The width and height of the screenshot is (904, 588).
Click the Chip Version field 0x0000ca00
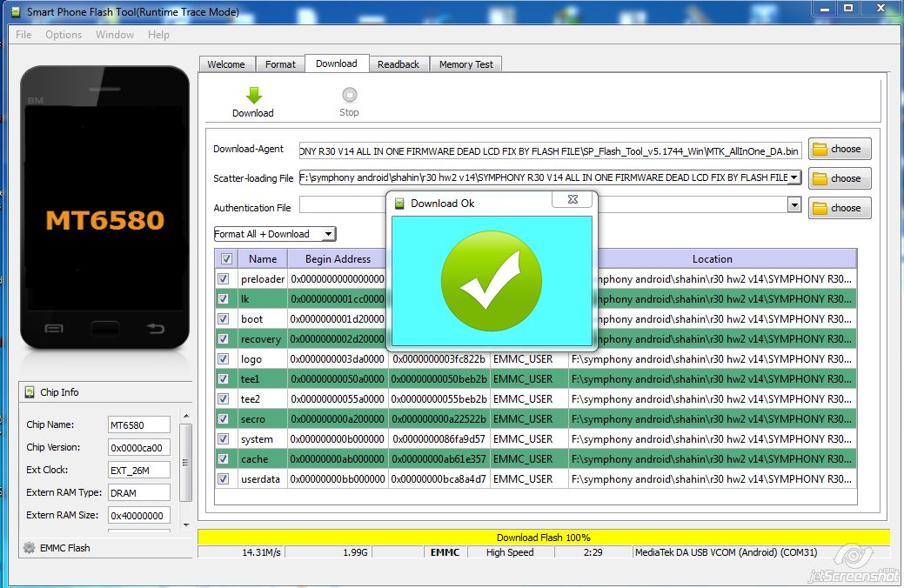[139, 447]
